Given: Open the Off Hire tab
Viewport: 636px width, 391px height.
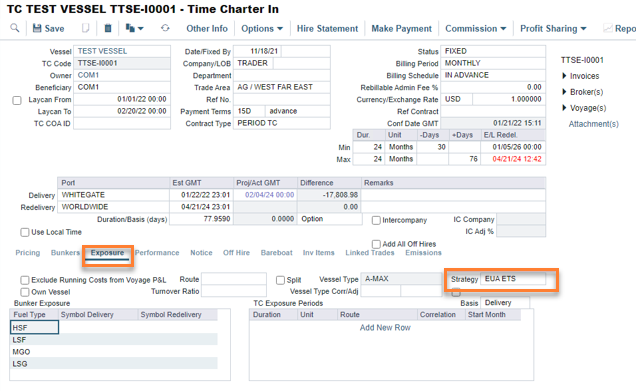Looking at the screenshot, I should (236, 253).
